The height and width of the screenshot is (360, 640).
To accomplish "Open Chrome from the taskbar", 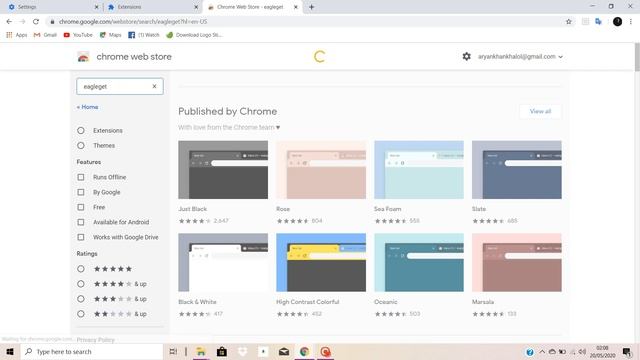I will click(x=304, y=351).
